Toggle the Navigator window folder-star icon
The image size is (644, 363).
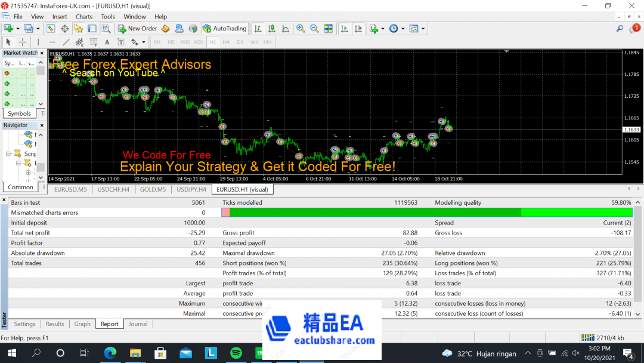point(78,29)
